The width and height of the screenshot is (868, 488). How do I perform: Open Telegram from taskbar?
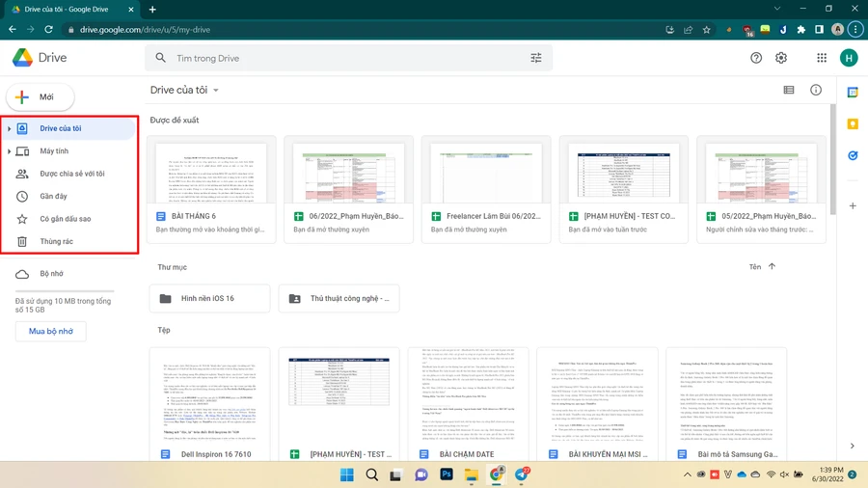pos(522,474)
